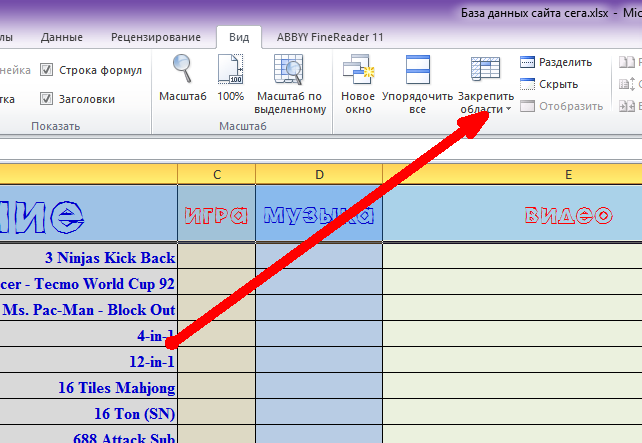This screenshot has height=443, width=642.
Task: Select Ms. Pac-Man - Block Out cell
Action: 88,309
